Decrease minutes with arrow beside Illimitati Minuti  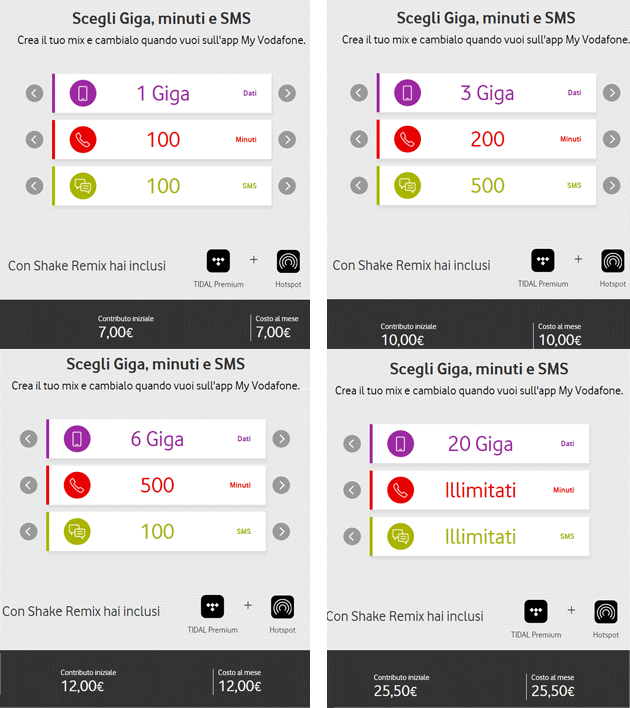352,490
